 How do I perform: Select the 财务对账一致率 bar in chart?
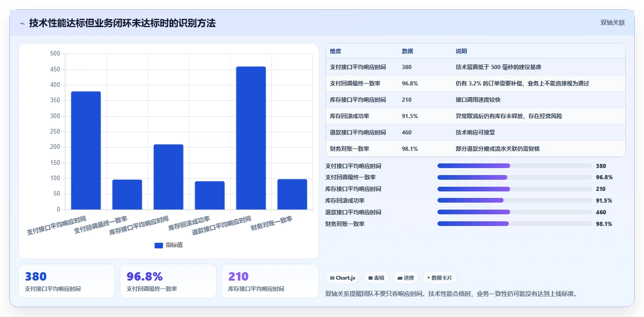[x=292, y=194]
